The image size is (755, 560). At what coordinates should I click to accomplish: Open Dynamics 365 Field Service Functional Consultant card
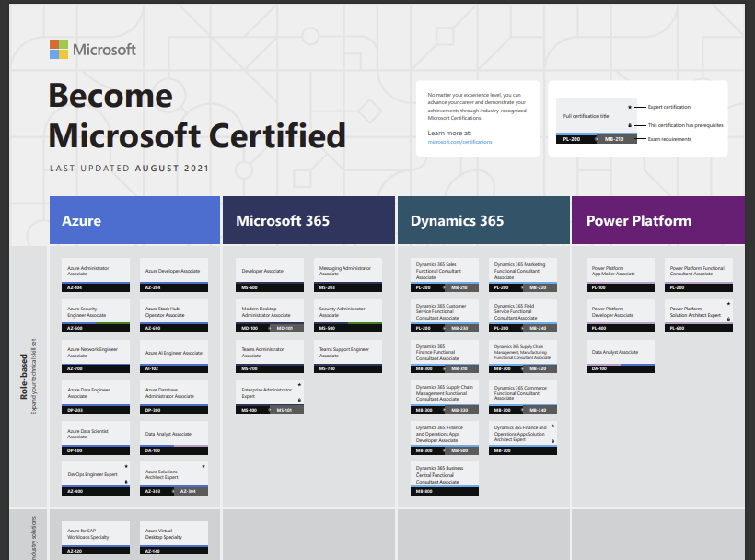click(x=522, y=316)
